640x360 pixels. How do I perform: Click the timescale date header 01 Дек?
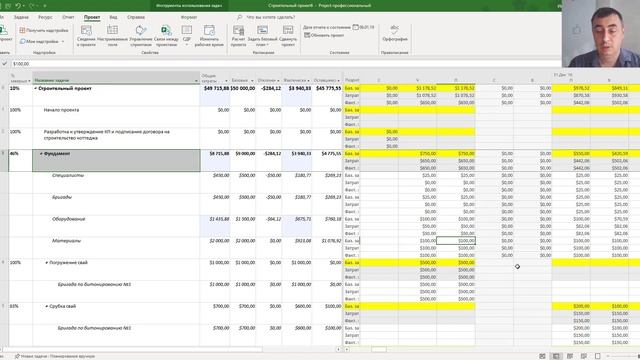[563, 75]
